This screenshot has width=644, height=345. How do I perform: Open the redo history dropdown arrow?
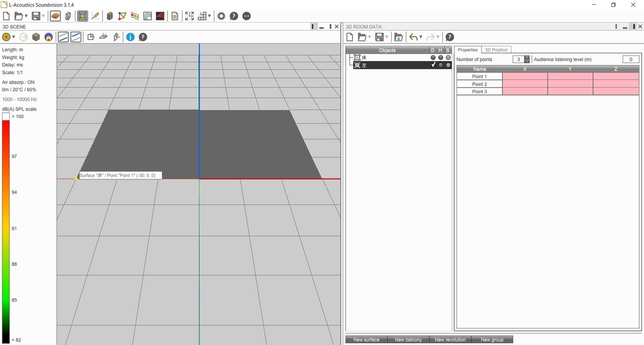[438, 38]
